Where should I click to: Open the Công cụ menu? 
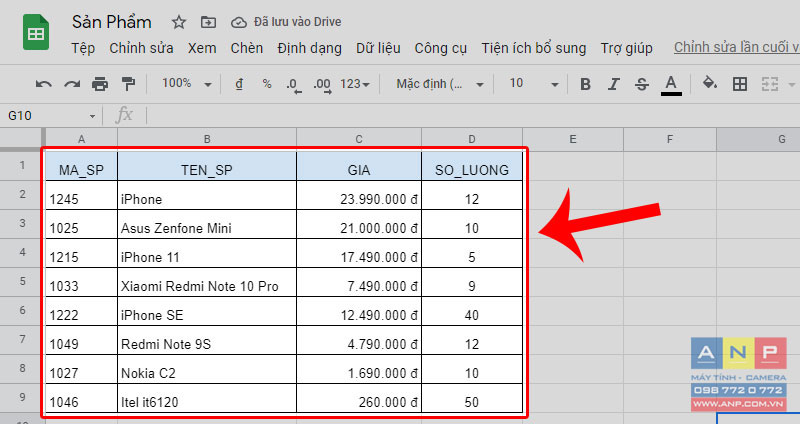point(441,48)
